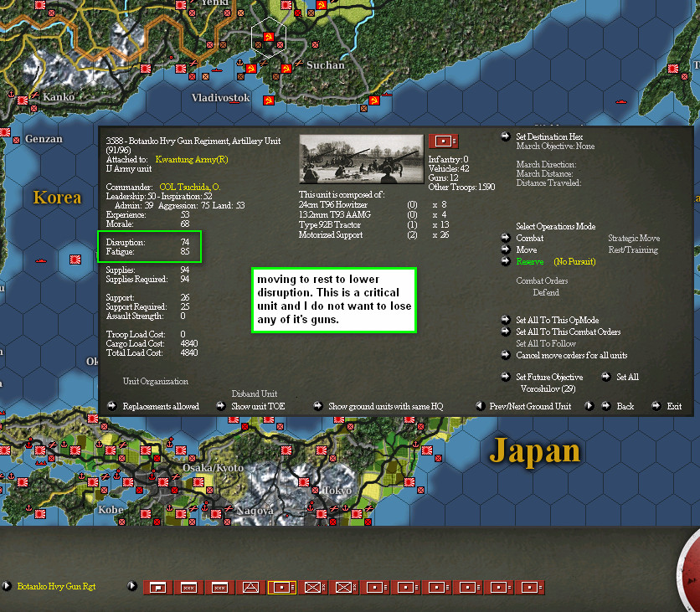Screen dimensions: 700x612
Task: Show ground units with same HQ
Action: point(386,406)
